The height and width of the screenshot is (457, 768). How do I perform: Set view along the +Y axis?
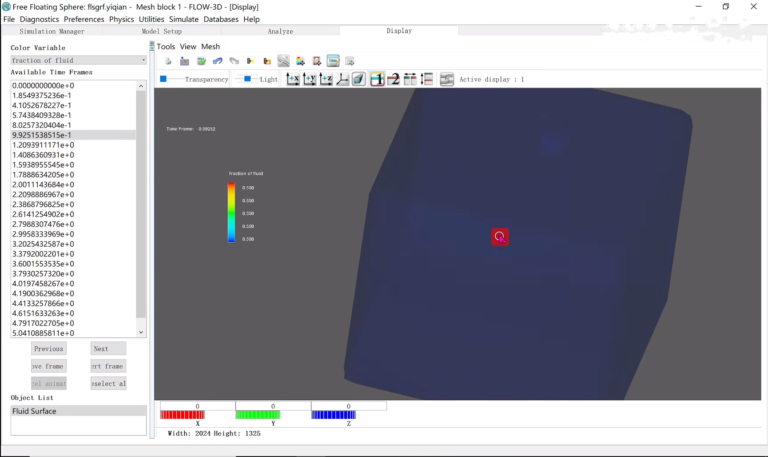click(x=310, y=79)
